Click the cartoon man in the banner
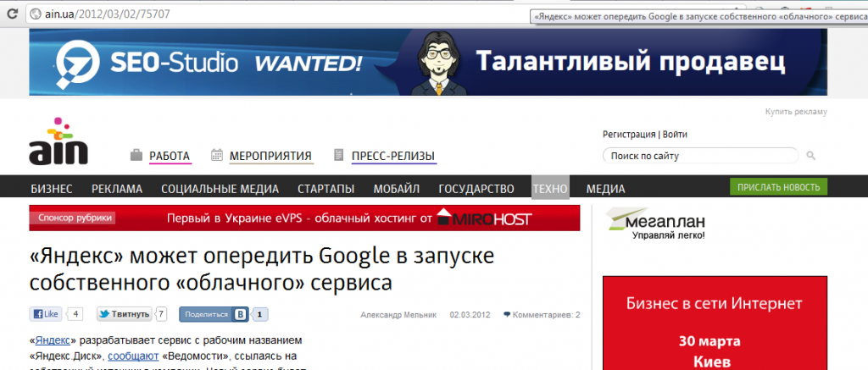 point(438,63)
